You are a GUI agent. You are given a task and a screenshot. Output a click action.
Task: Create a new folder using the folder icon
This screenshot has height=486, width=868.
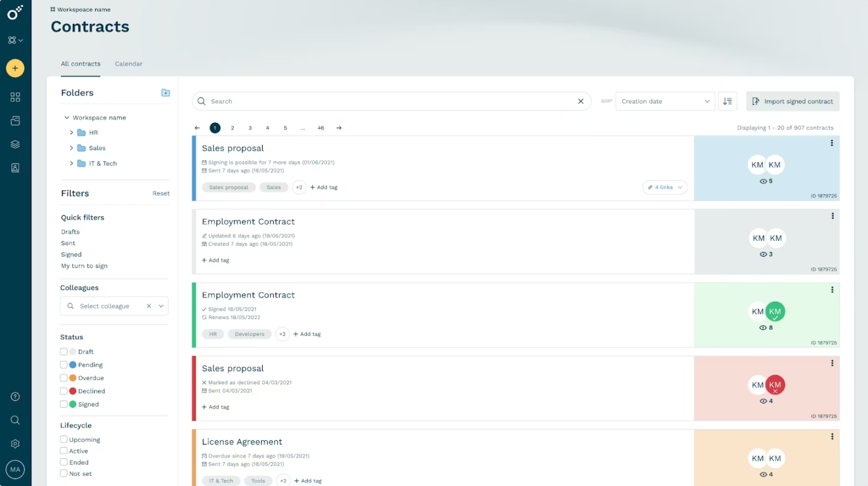pos(165,92)
